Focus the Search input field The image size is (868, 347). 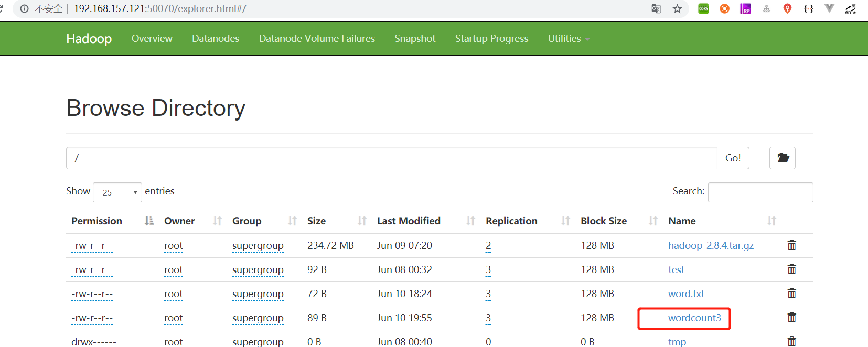[760, 192]
